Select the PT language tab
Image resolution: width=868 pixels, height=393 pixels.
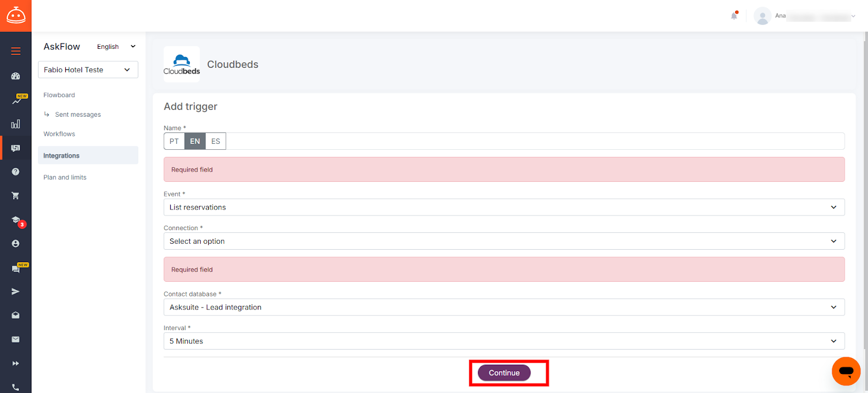(x=174, y=141)
